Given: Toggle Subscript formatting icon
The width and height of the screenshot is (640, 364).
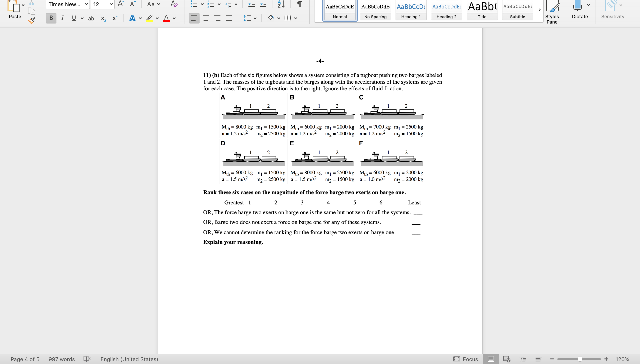Looking at the screenshot, I should pos(102,18).
